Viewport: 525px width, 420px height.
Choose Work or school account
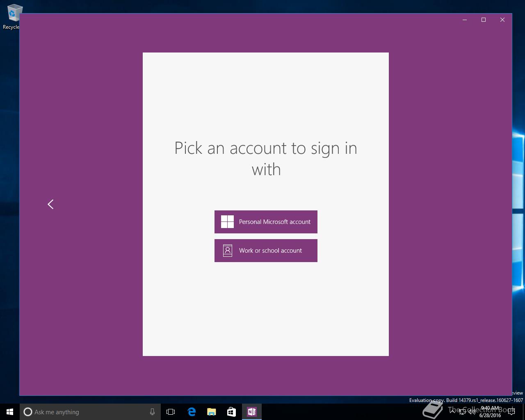coord(266,251)
